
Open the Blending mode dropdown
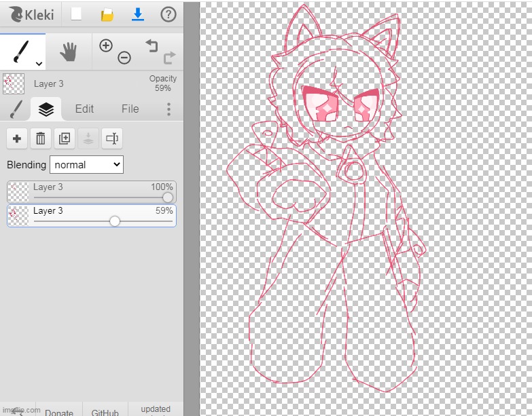(x=86, y=164)
